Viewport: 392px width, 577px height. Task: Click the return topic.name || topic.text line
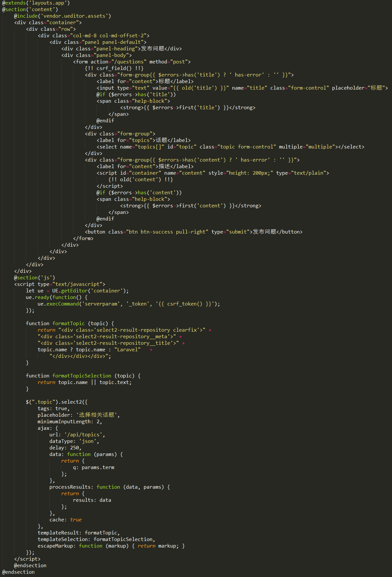click(85, 382)
